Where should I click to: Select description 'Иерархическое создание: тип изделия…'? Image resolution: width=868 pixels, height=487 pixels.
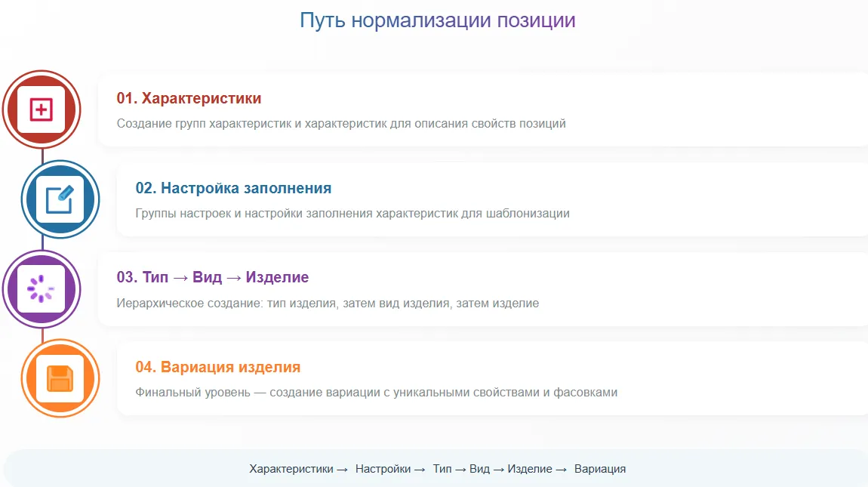(328, 303)
